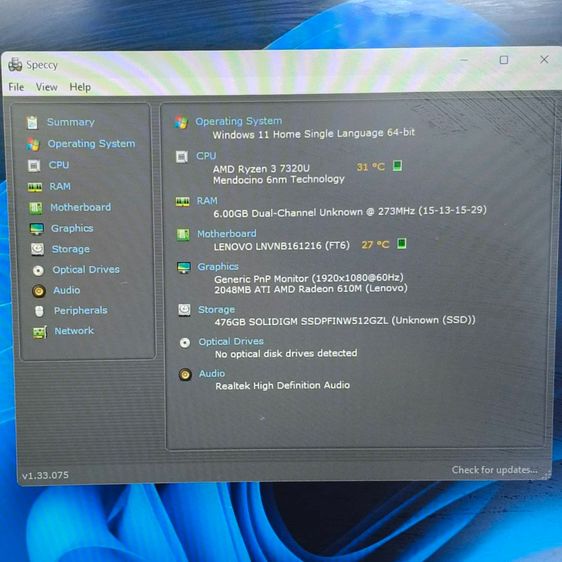Open the Graphics heading link in summary

click(x=218, y=267)
